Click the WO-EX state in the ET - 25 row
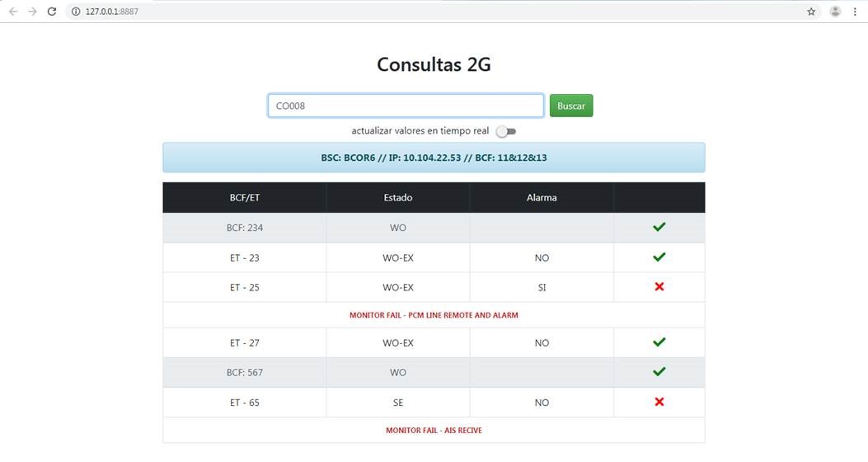 [x=397, y=287]
